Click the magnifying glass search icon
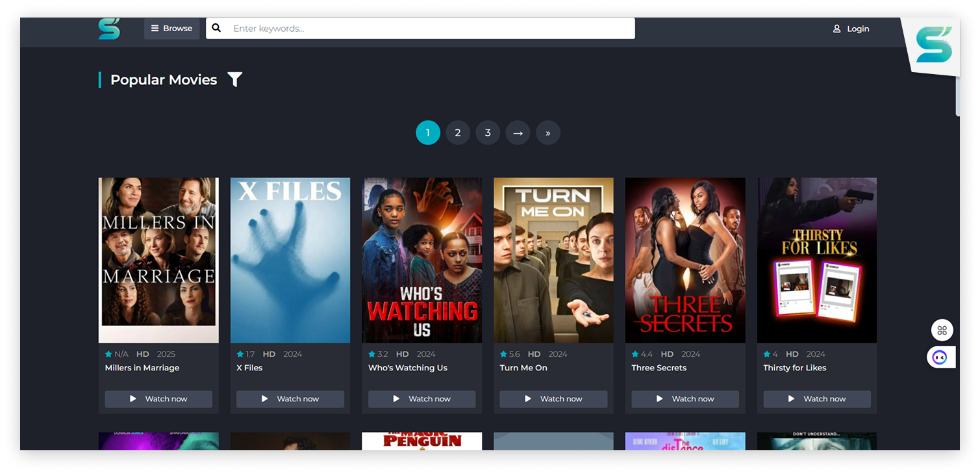 click(x=216, y=28)
